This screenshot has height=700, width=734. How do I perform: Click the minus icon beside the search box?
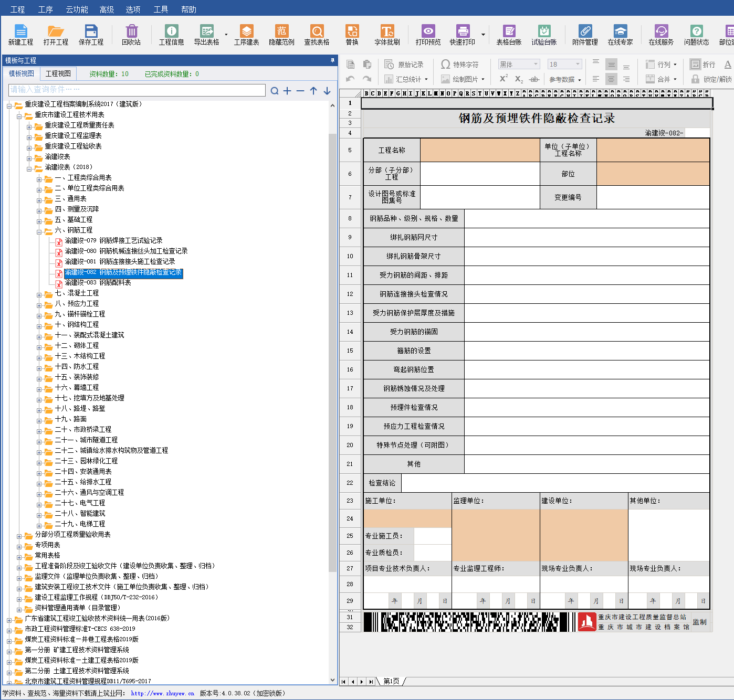[300, 91]
